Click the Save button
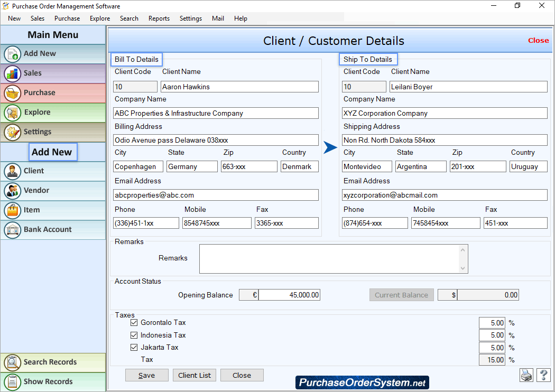 146,375
